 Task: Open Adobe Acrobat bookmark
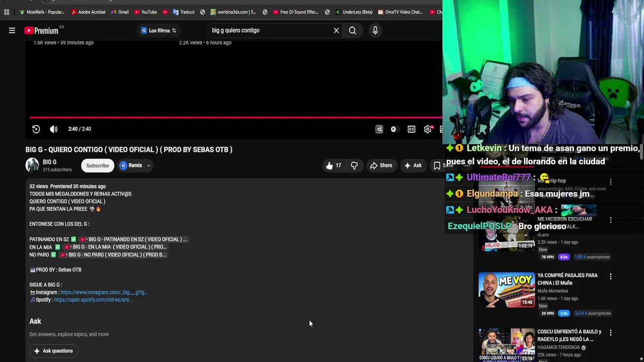88,12
